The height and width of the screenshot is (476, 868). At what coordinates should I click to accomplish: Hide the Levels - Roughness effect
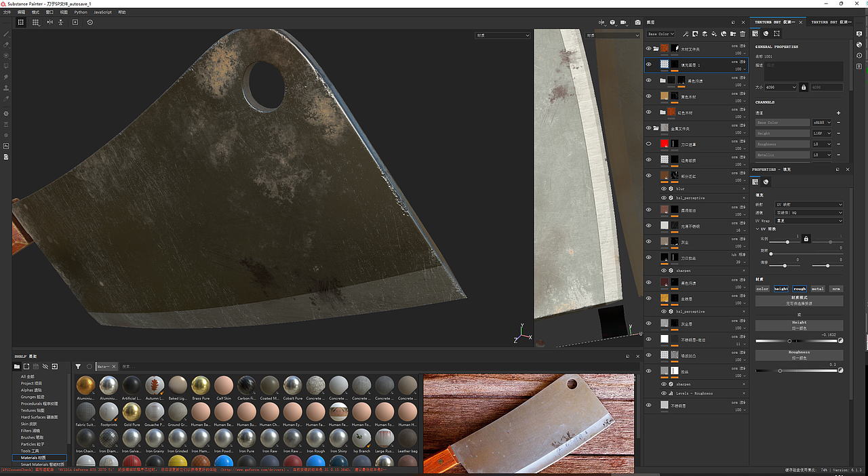[x=664, y=393]
